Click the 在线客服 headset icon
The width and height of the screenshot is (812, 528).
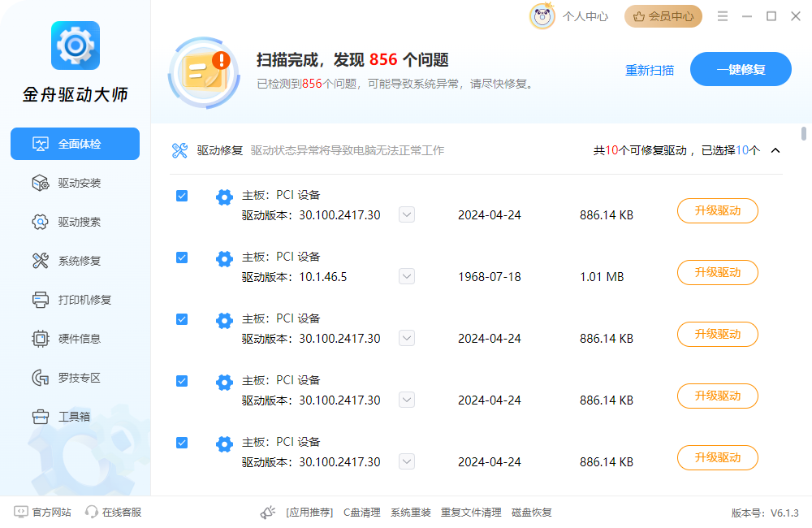[x=92, y=512]
